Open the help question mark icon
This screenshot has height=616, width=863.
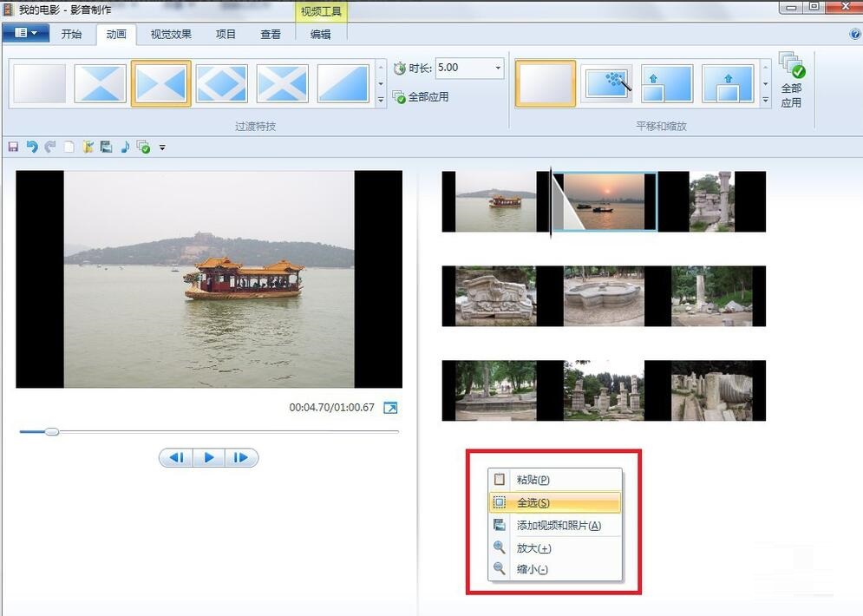point(855,34)
